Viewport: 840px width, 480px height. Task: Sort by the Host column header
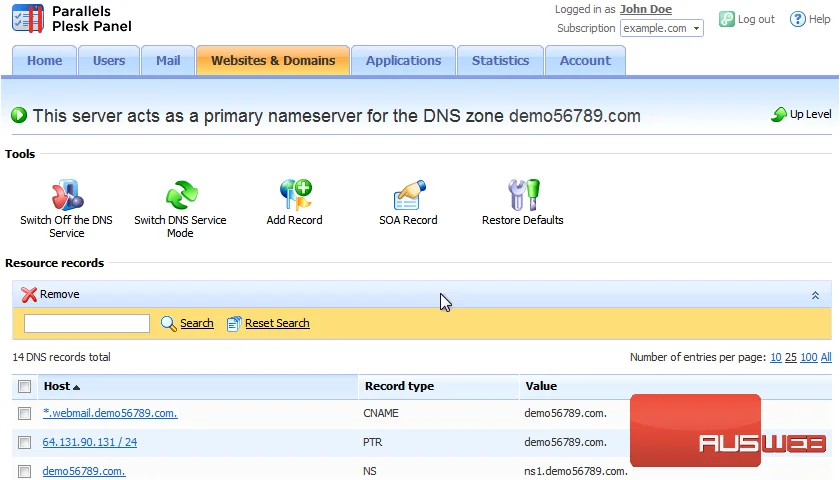(x=62, y=386)
